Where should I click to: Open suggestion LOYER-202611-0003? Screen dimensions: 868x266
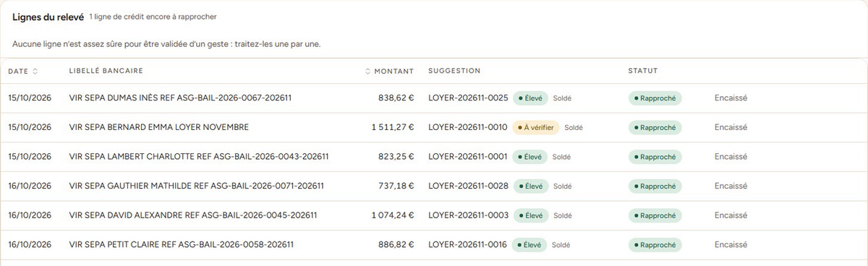coord(468,215)
